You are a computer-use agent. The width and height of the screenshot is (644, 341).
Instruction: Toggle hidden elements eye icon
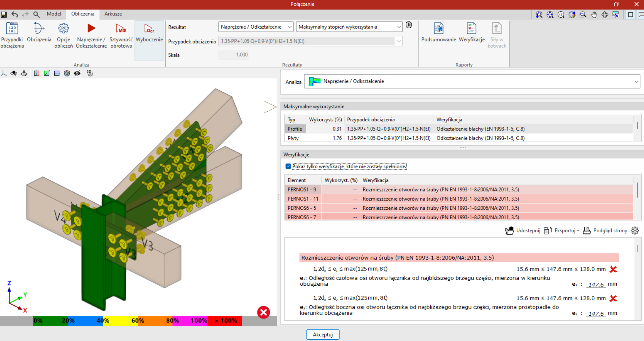coord(77,73)
